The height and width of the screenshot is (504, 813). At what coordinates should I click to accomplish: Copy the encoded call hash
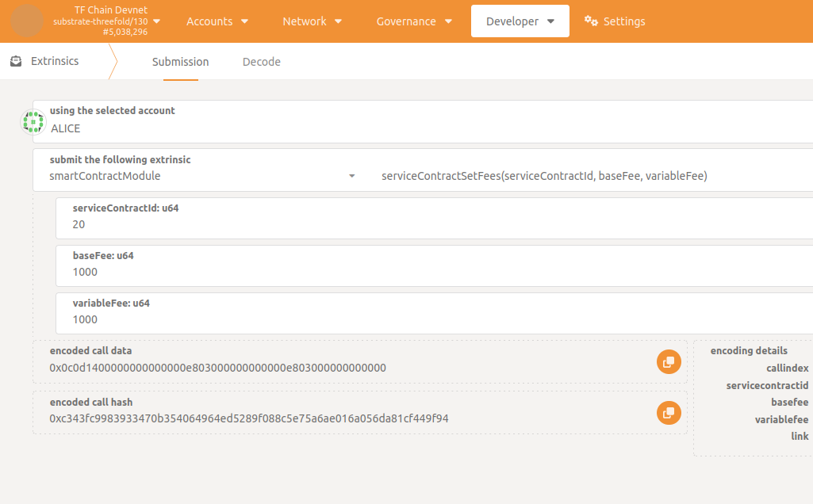pyautogui.click(x=669, y=413)
